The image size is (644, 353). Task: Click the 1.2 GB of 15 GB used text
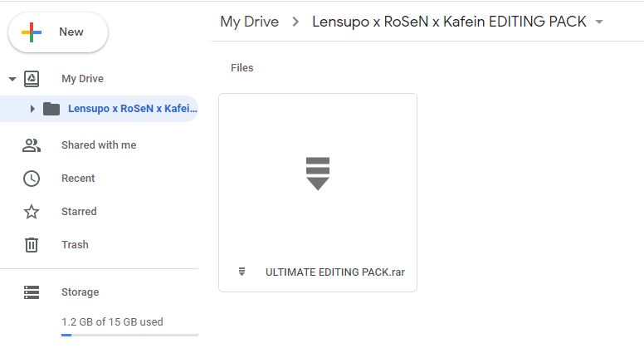click(112, 321)
